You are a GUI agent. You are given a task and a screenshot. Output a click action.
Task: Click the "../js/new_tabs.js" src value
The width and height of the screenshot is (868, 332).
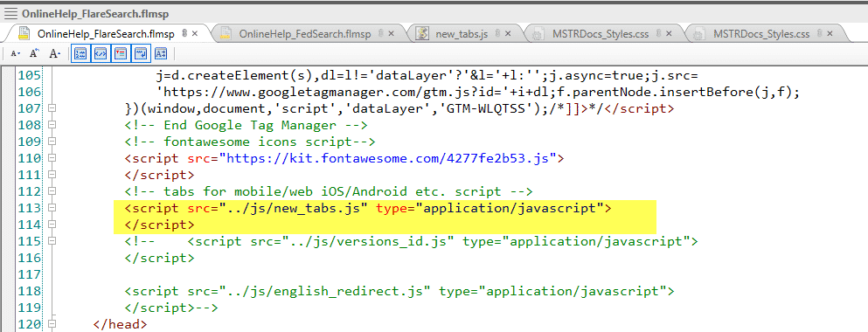[x=294, y=209]
